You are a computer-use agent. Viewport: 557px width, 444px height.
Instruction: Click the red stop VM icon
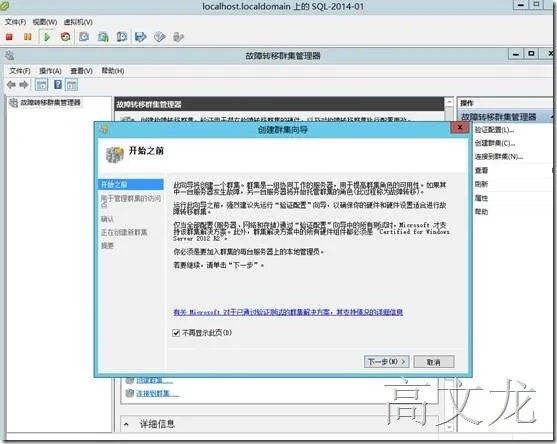(9, 37)
